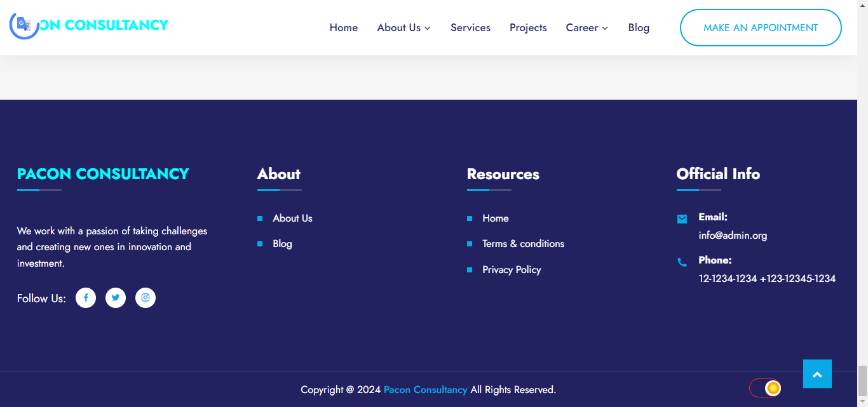
Task: Open Services in the navigation bar
Action: (470, 28)
